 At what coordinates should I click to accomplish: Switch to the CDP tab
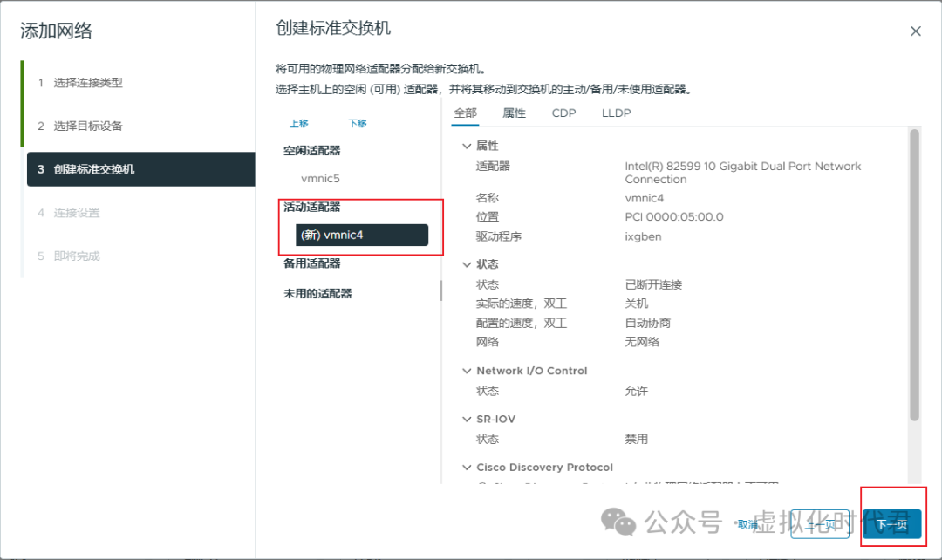563,113
